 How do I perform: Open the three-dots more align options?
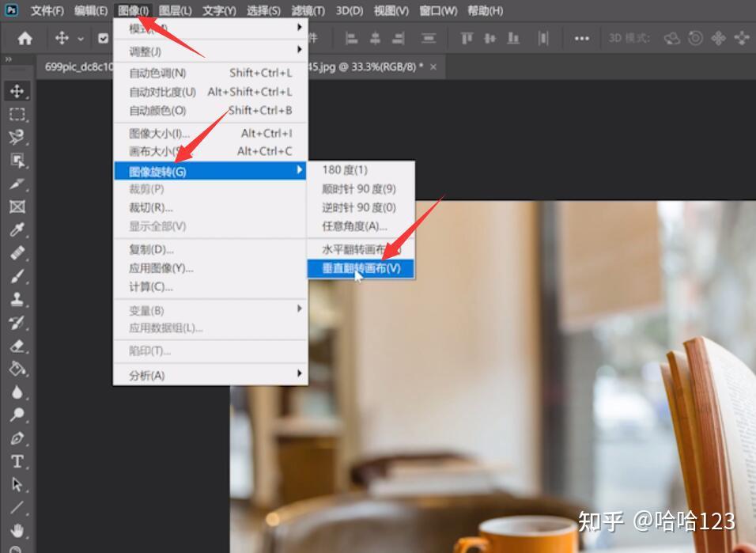pyautogui.click(x=581, y=39)
